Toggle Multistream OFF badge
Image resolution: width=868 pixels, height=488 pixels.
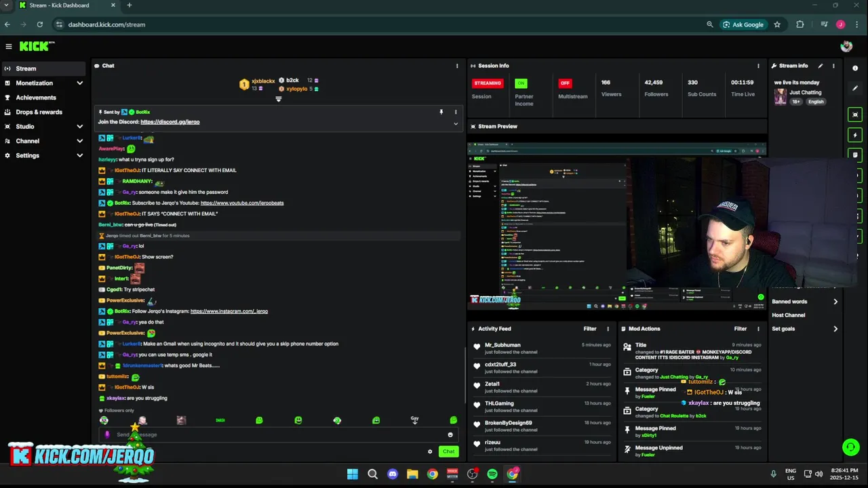pyautogui.click(x=565, y=83)
